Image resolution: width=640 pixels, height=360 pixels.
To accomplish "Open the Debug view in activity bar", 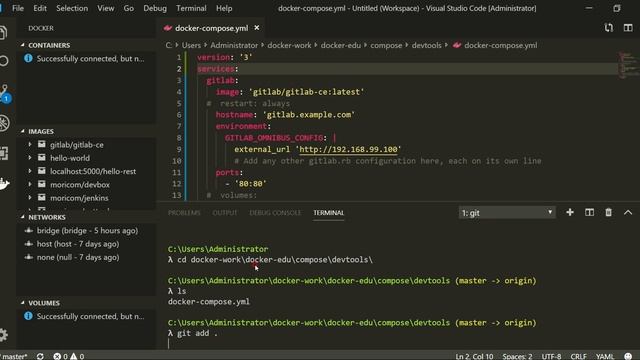I will tap(4, 123).
